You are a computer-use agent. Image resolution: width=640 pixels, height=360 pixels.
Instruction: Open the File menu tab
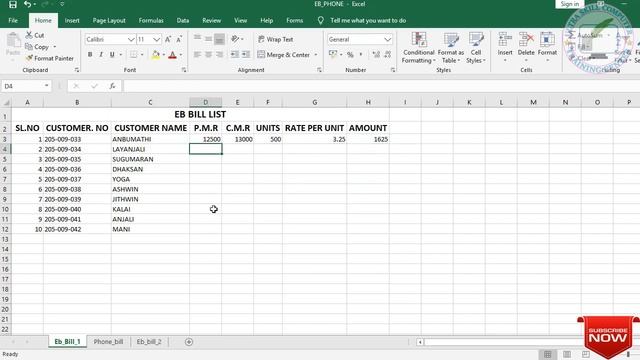[x=13, y=20]
